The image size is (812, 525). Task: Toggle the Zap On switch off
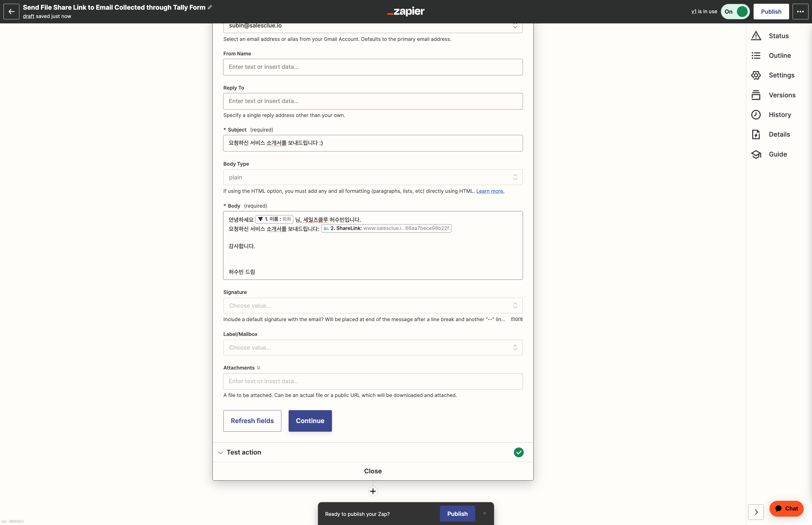tap(735, 12)
